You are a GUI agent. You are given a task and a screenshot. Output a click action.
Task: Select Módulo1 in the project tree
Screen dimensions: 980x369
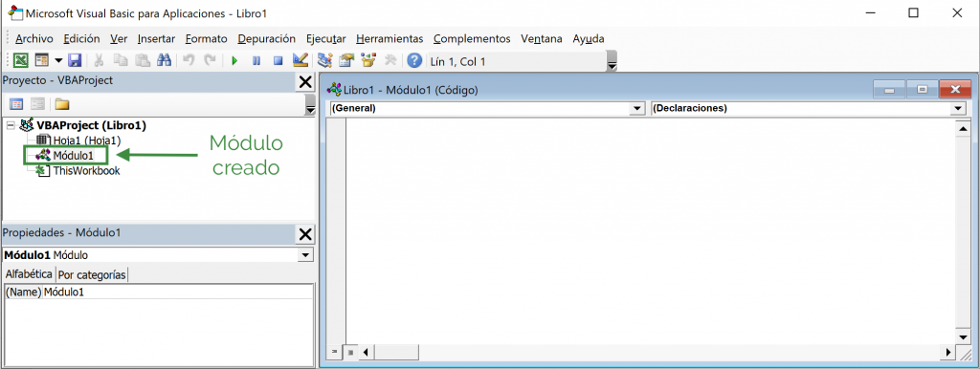73,156
